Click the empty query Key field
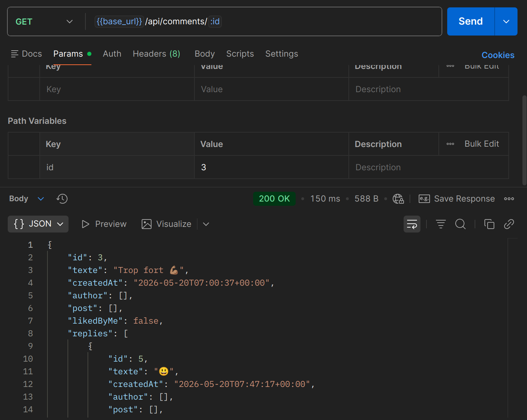 (x=117, y=89)
